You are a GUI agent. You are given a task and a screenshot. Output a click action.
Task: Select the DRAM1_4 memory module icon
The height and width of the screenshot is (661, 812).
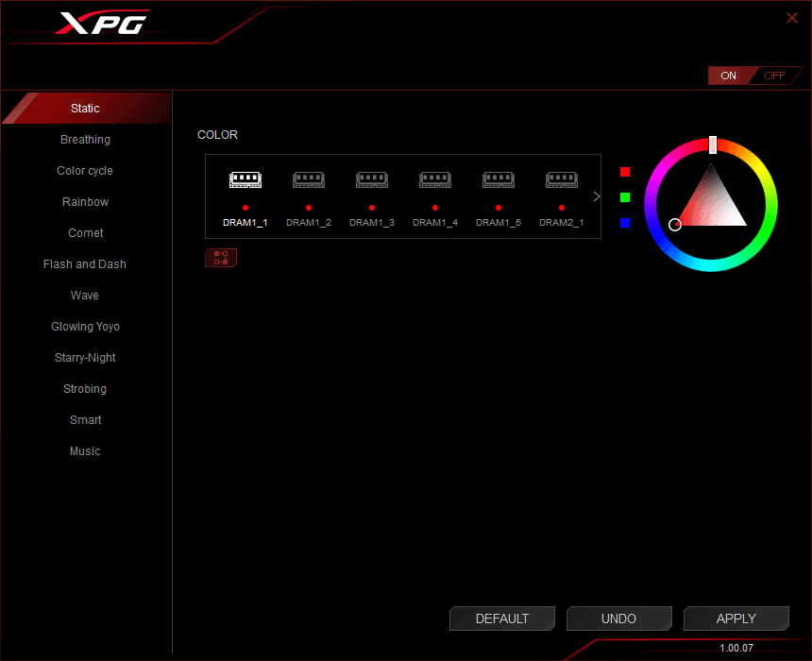pyautogui.click(x=435, y=179)
